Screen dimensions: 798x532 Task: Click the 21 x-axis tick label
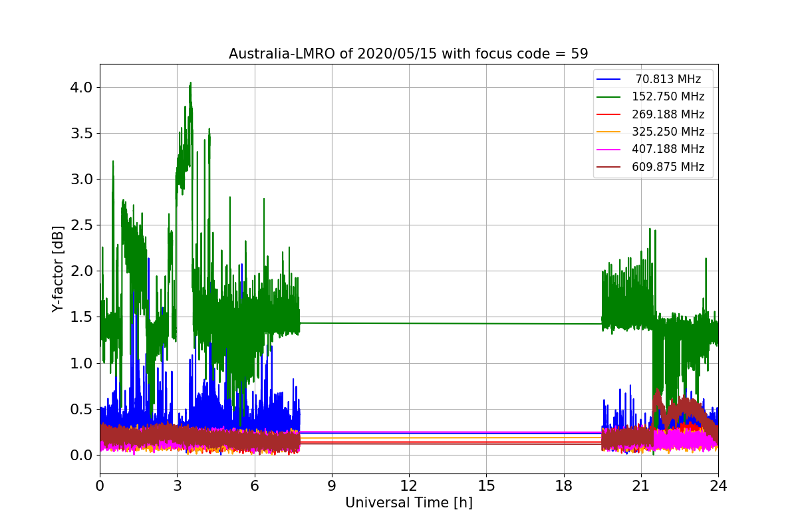[x=640, y=485]
